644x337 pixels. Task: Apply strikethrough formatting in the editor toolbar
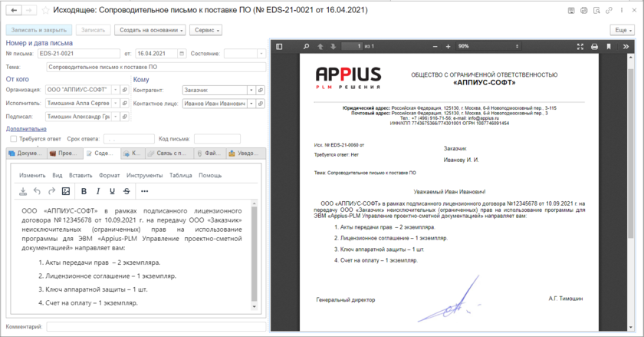(127, 191)
